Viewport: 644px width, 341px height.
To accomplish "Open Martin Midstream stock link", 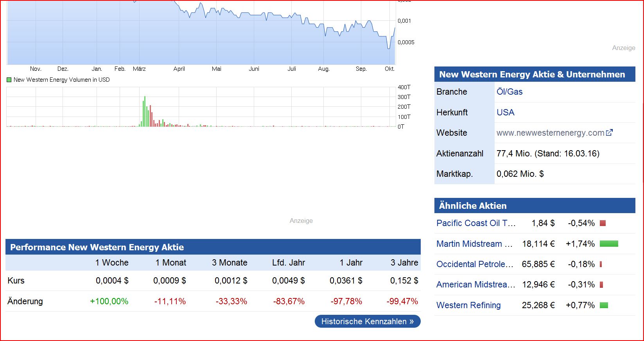I will point(474,244).
